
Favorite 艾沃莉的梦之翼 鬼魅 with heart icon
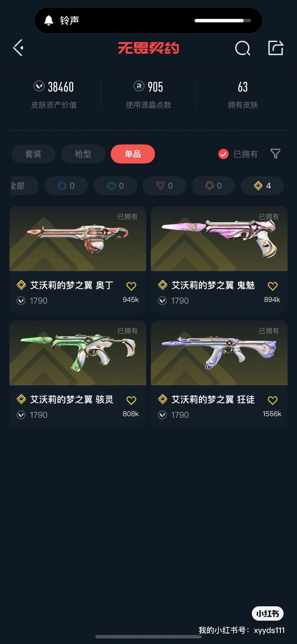coord(273,286)
